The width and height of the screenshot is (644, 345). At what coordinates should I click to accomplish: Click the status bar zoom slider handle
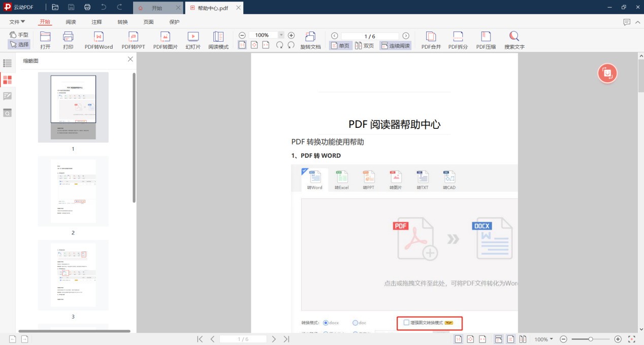591,339
